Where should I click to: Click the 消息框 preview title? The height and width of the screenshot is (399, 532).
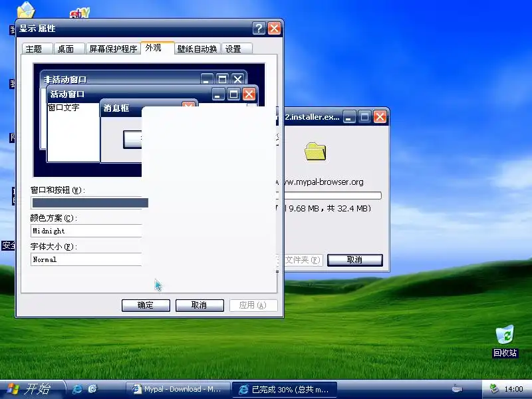point(116,108)
